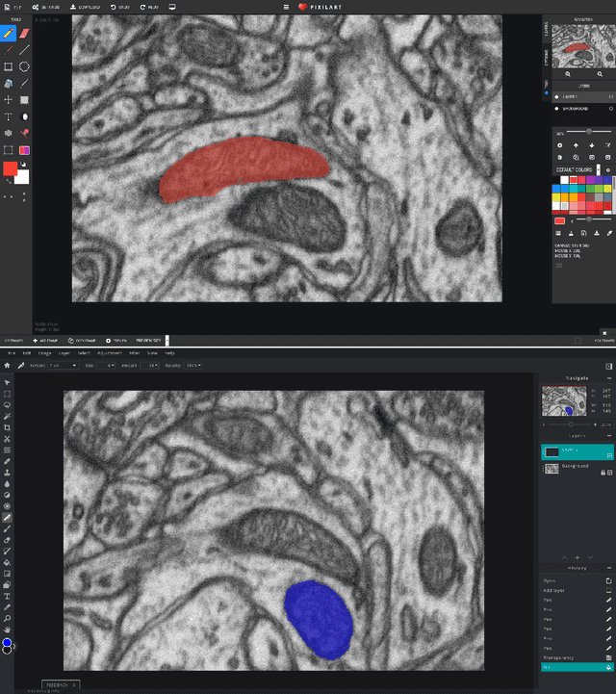
Task: Click the Pixilart hamburger menu icon
Action: pos(286,7)
